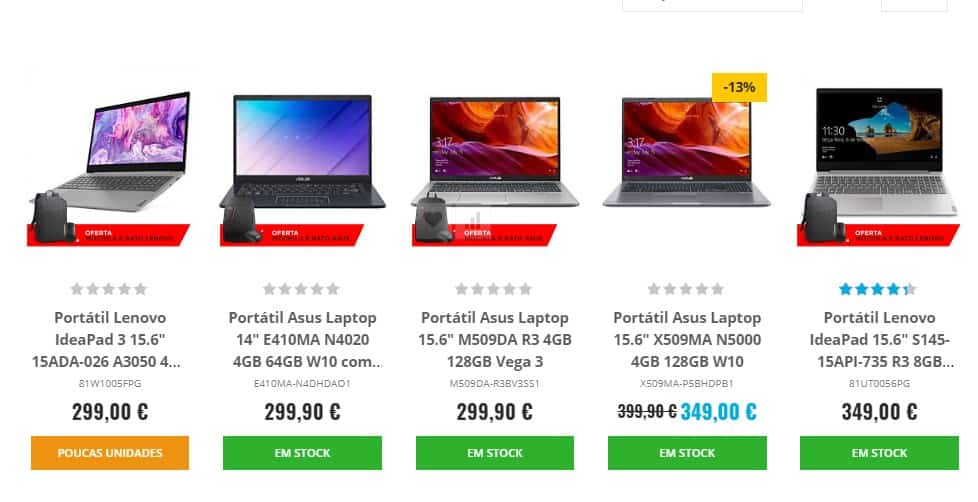Click EM STOCK under the Lenovo IdeaPad S145
The height and width of the screenshot is (502, 978).
(x=879, y=453)
